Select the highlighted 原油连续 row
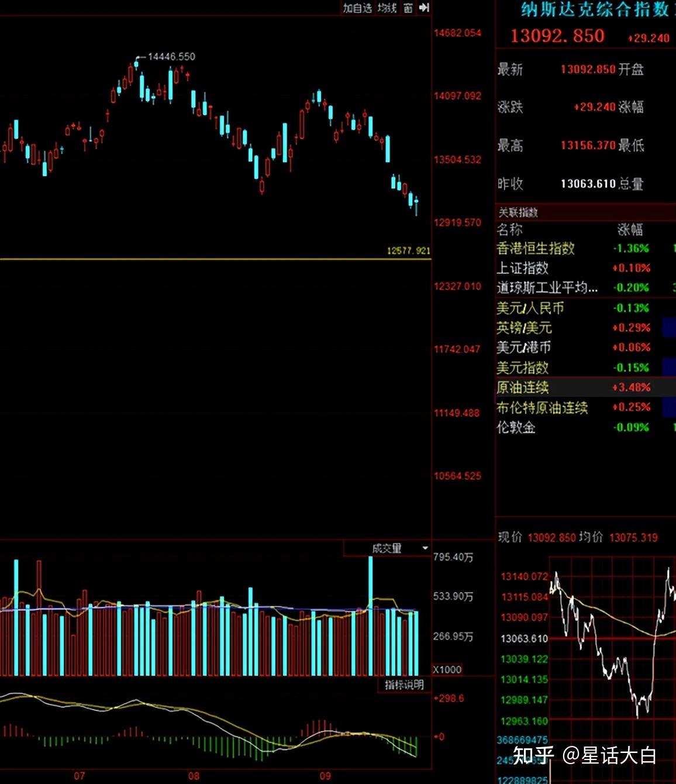The image size is (676, 784). click(x=522, y=387)
